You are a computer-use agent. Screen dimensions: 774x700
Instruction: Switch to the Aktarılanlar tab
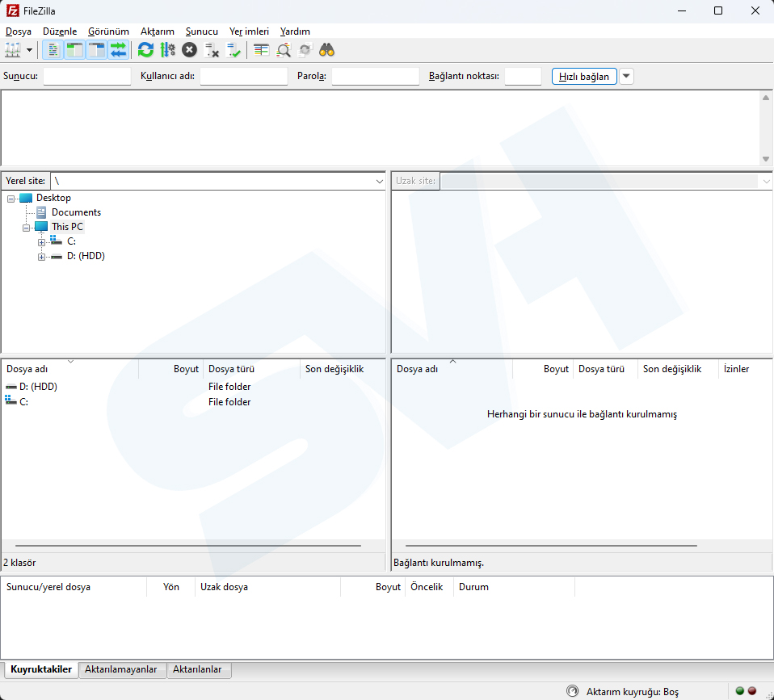coord(197,669)
